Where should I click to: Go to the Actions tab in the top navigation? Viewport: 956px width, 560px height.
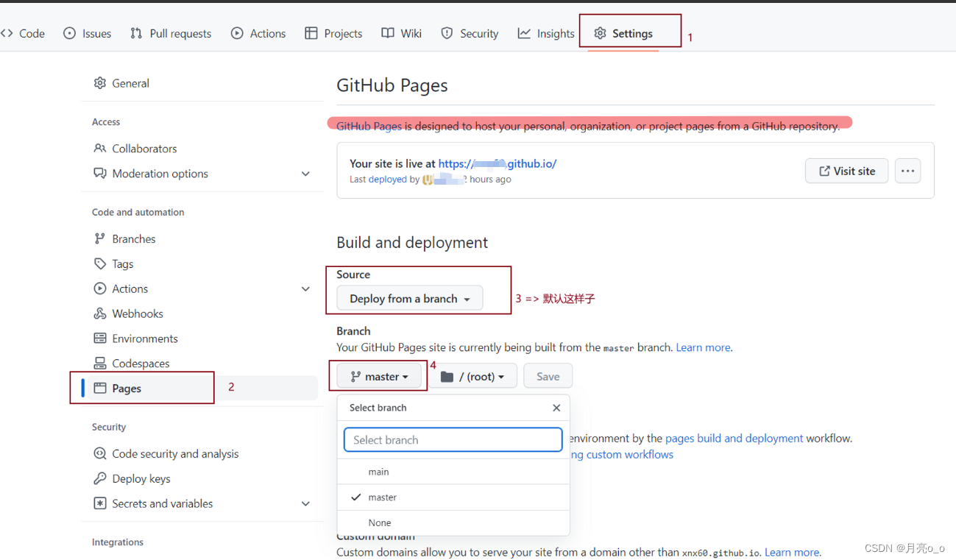pos(258,33)
